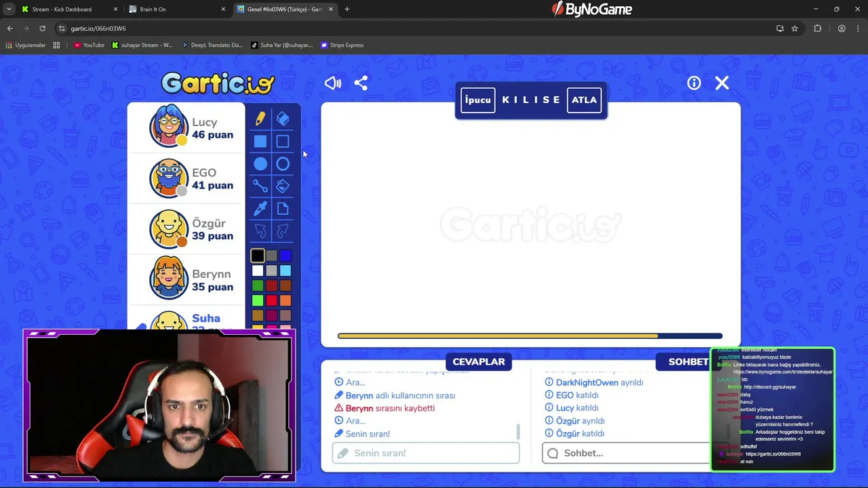Go back to the previous page
This screenshot has width=868, height=488.
9,28
